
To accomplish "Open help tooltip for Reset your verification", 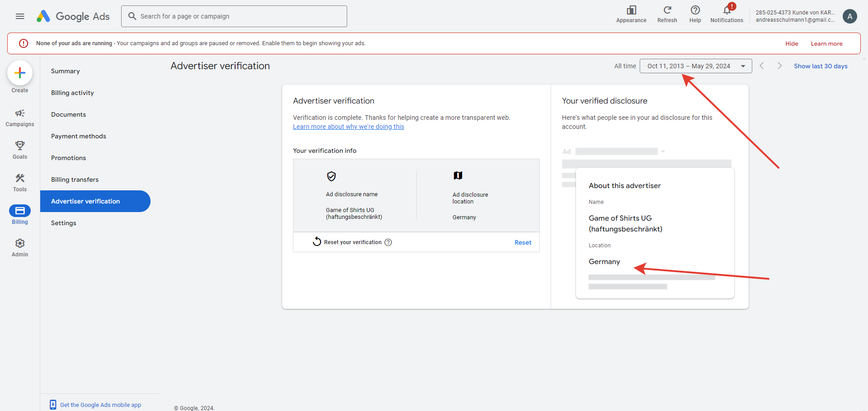I will click(388, 242).
